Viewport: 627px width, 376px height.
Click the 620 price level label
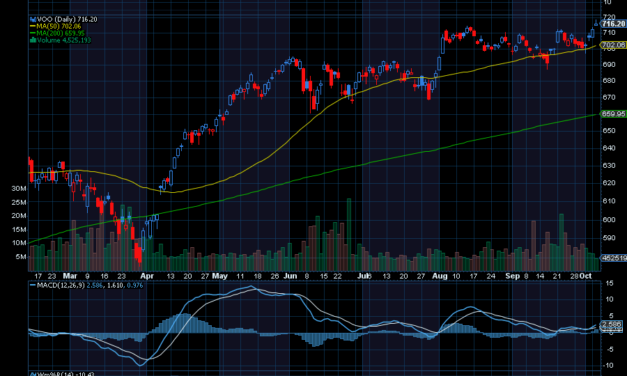click(609, 183)
